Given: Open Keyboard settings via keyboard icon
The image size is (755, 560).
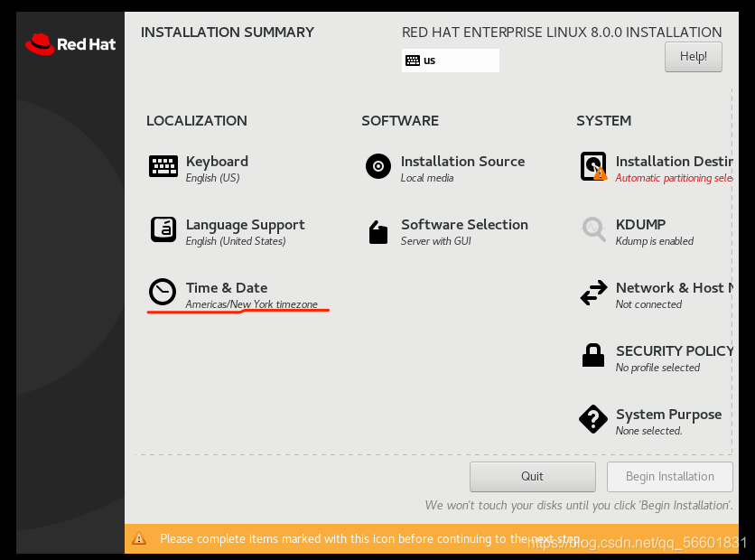Looking at the screenshot, I should tap(163, 166).
